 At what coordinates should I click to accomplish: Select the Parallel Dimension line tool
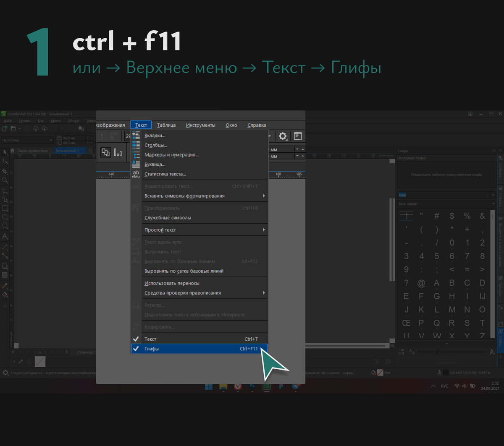tap(5, 247)
